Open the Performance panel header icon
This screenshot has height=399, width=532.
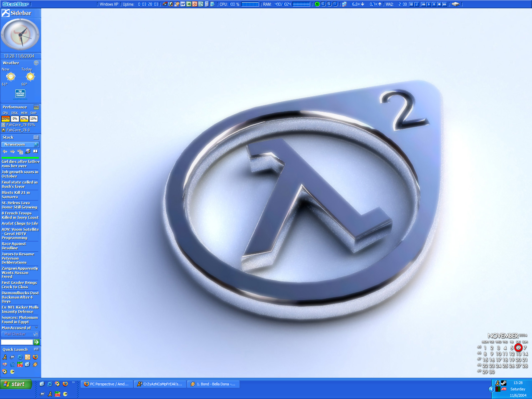36,107
